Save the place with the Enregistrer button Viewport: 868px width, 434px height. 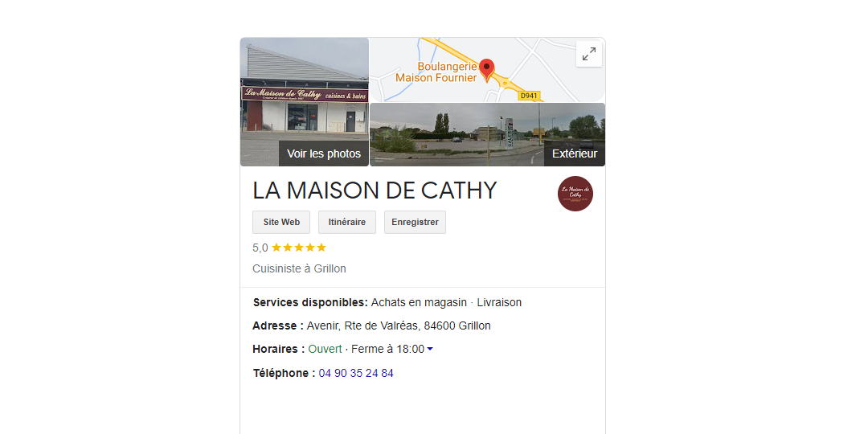click(416, 222)
